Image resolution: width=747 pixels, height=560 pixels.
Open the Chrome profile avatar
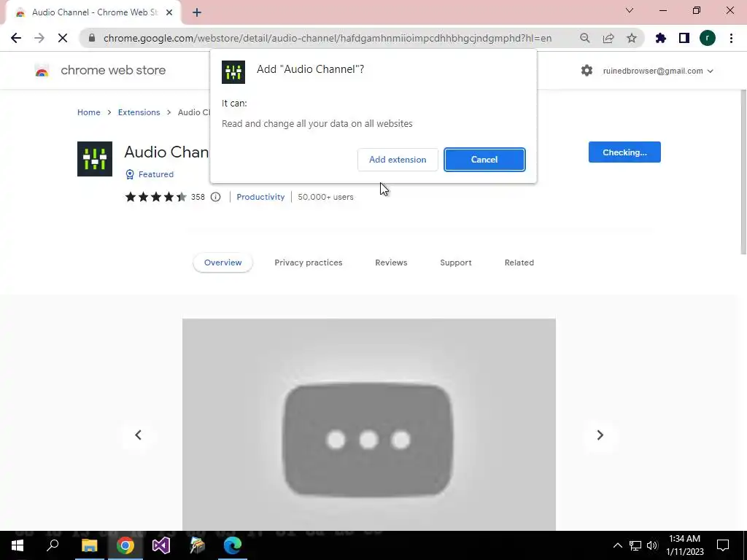coord(707,38)
